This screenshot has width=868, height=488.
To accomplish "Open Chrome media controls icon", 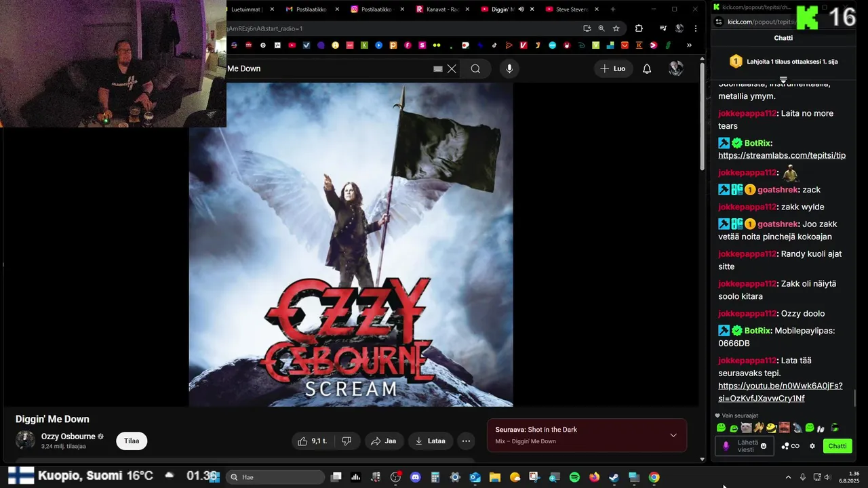I will pyautogui.click(x=663, y=28).
